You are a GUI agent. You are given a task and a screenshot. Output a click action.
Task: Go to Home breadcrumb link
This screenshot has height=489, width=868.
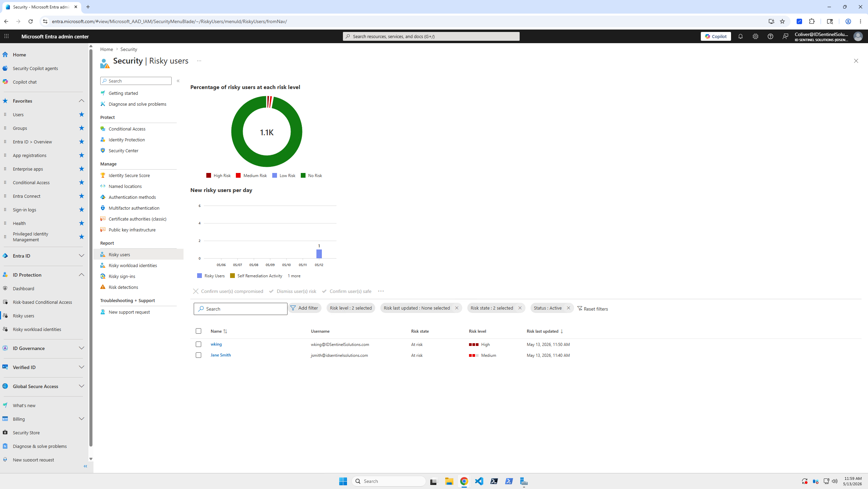click(x=106, y=49)
